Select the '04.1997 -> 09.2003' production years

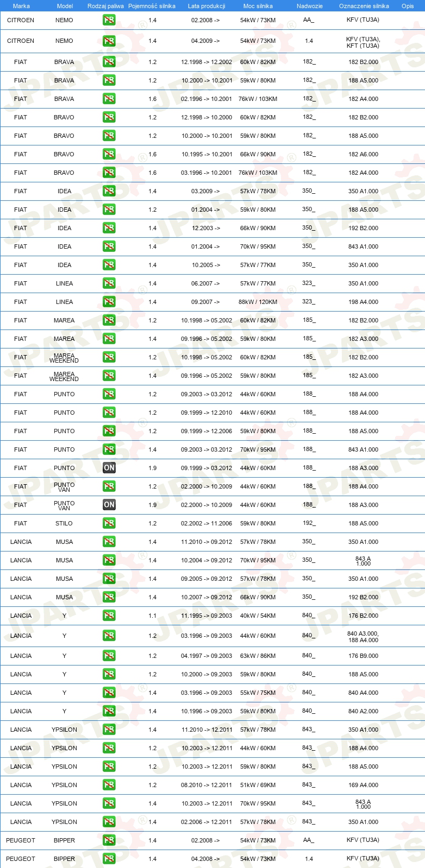207,656
